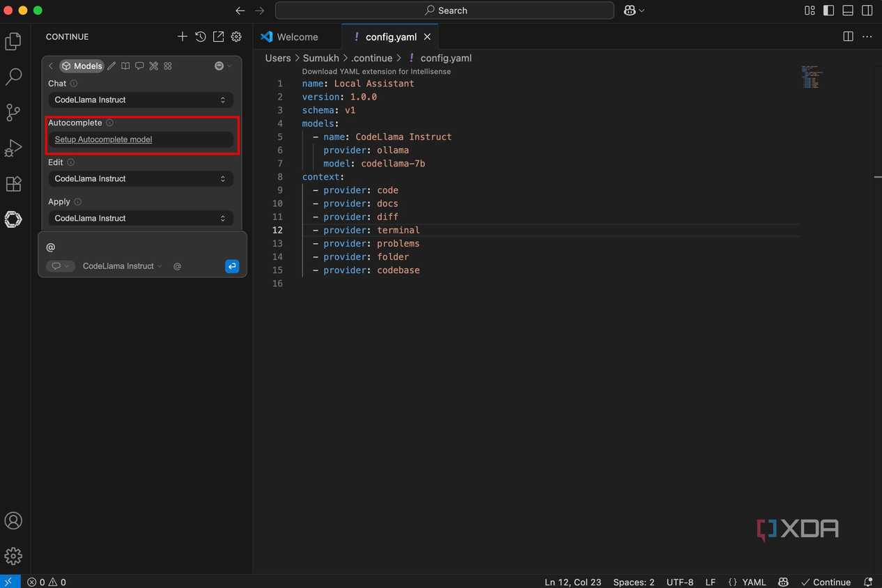Open CodeLlama Instruct model selector below chat input
This screenshot has height=588, width=882.
122,266
